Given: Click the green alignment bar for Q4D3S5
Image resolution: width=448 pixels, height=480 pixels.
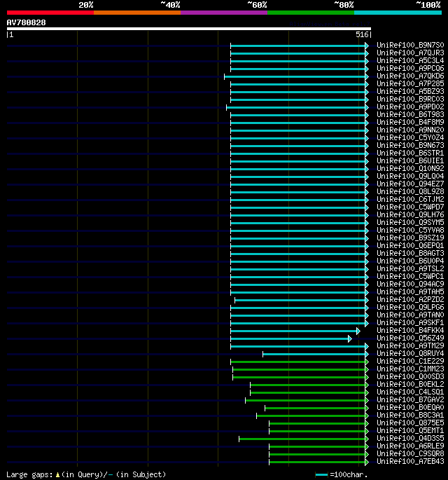Looking at the screenshot, I should click(x=304, y=439).
